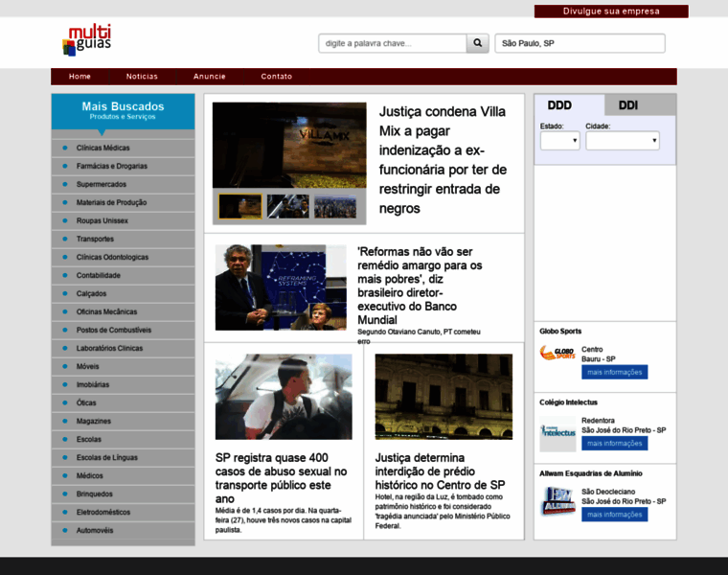Screen dimensions: 728x575
Task: Switch to the DDD tab
Action: (x=569, y=105)
